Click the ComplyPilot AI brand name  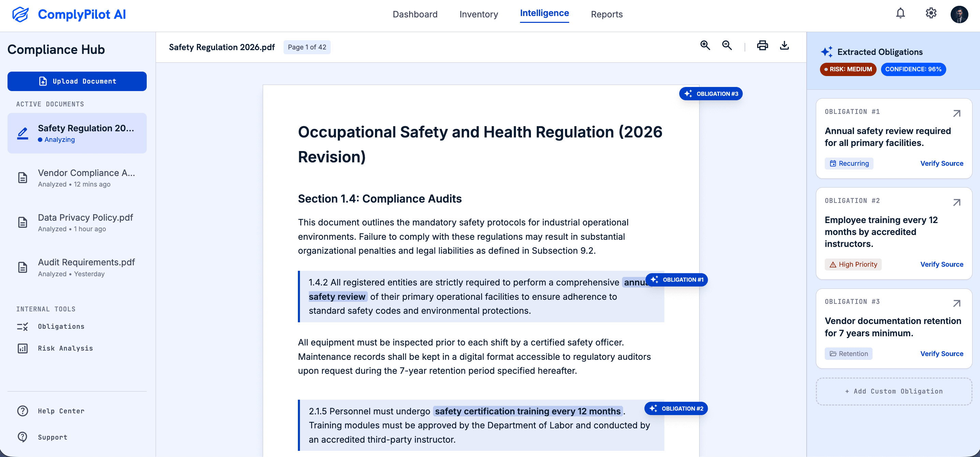pyautogui.click(x=82, y=14)
